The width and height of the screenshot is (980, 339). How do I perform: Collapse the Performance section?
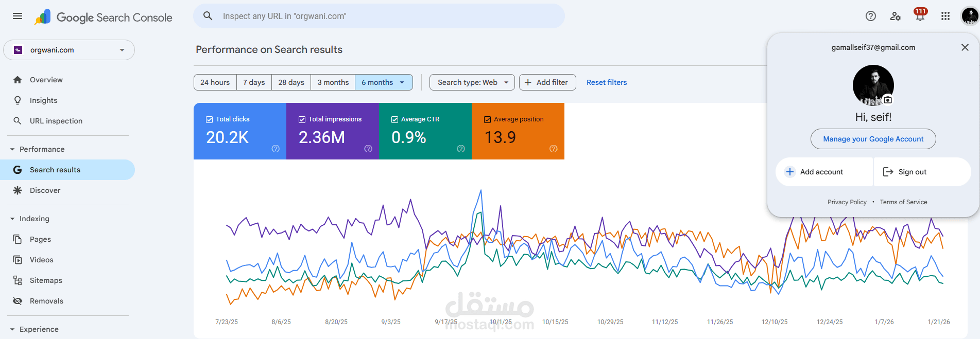click(x=12, y=149)
